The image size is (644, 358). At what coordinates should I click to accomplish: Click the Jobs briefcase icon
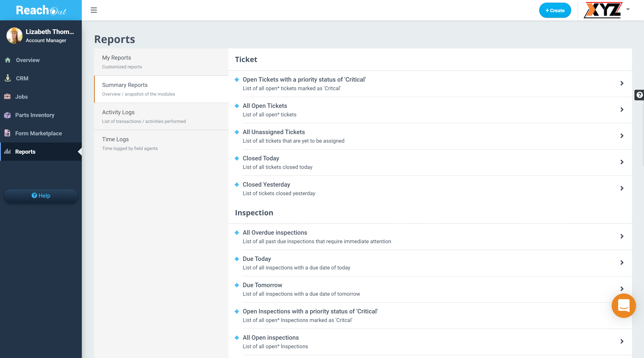7,96
